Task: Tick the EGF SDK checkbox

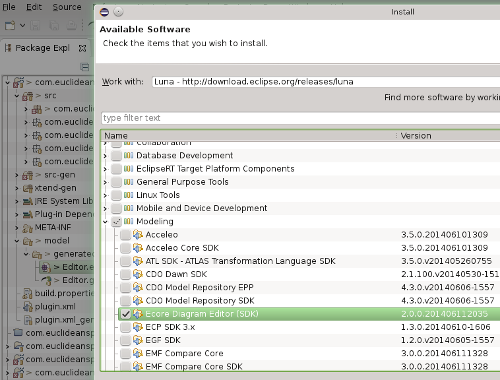Action: (125, 340)
